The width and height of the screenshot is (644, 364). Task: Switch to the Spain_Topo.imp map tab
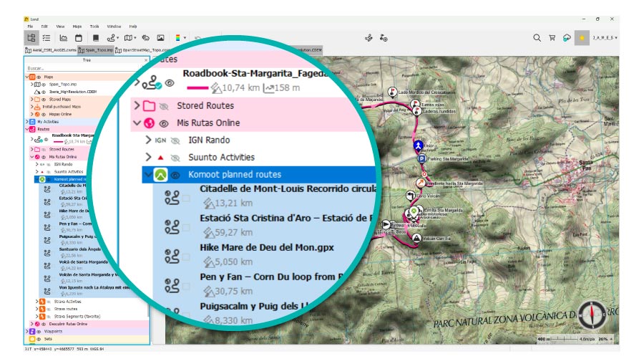point(96,50)
